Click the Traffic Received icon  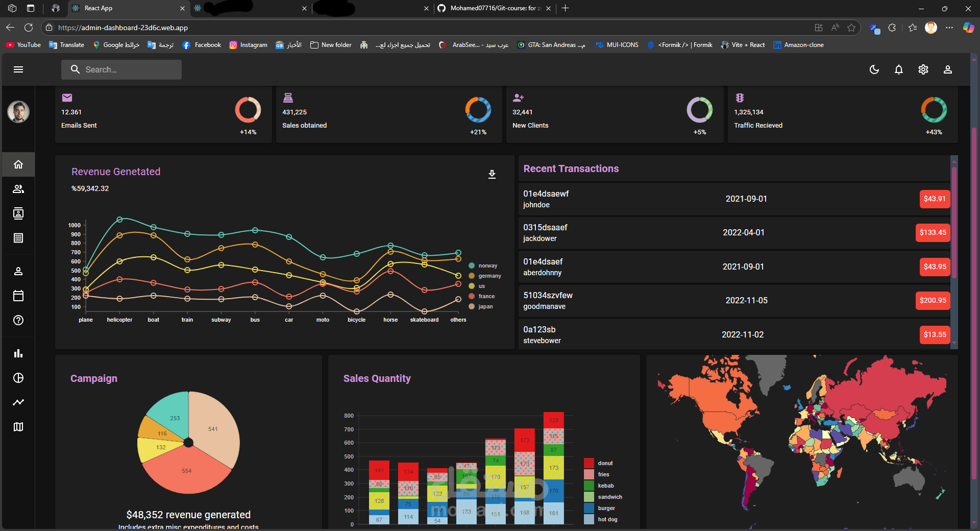tap(740, 98)
